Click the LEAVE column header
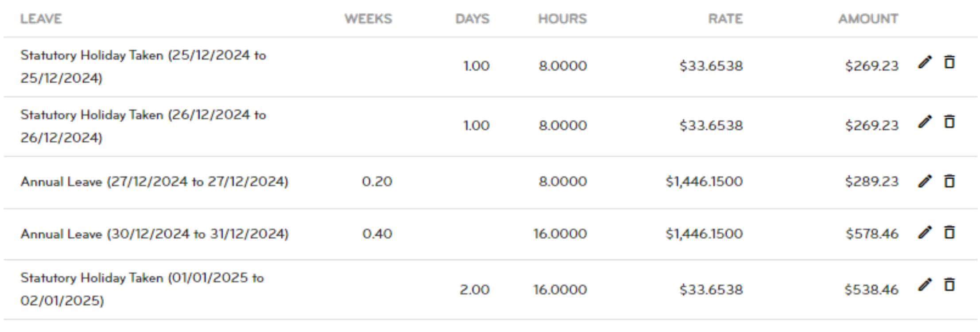 (x=41, y=19)
